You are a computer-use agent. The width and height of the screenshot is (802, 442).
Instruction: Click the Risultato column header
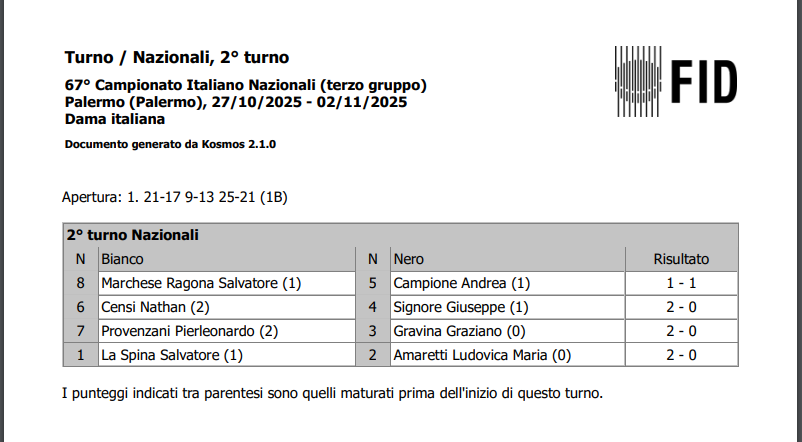pyautogui.click(x=681, y=259)
